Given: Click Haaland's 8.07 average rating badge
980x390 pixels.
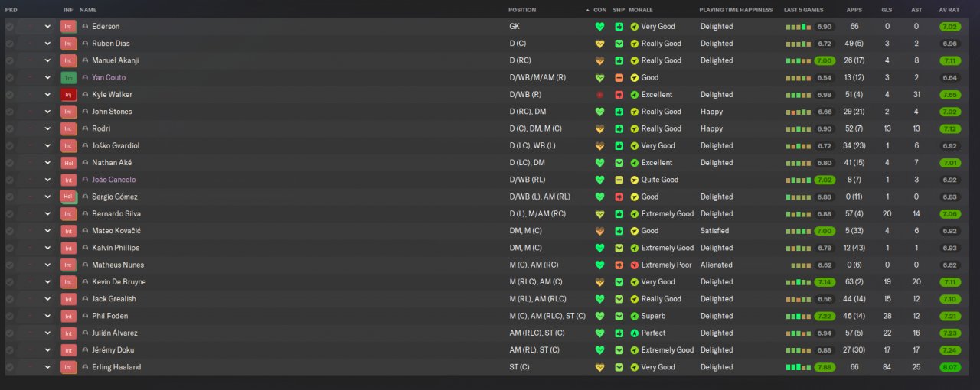Looking at the screenshot, I should (x=949, y=367).
